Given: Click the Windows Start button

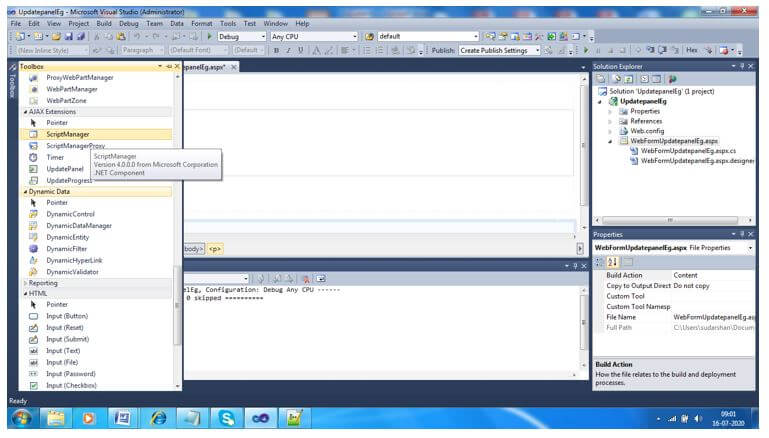Looking at the screenshot, I should [22, 418].
